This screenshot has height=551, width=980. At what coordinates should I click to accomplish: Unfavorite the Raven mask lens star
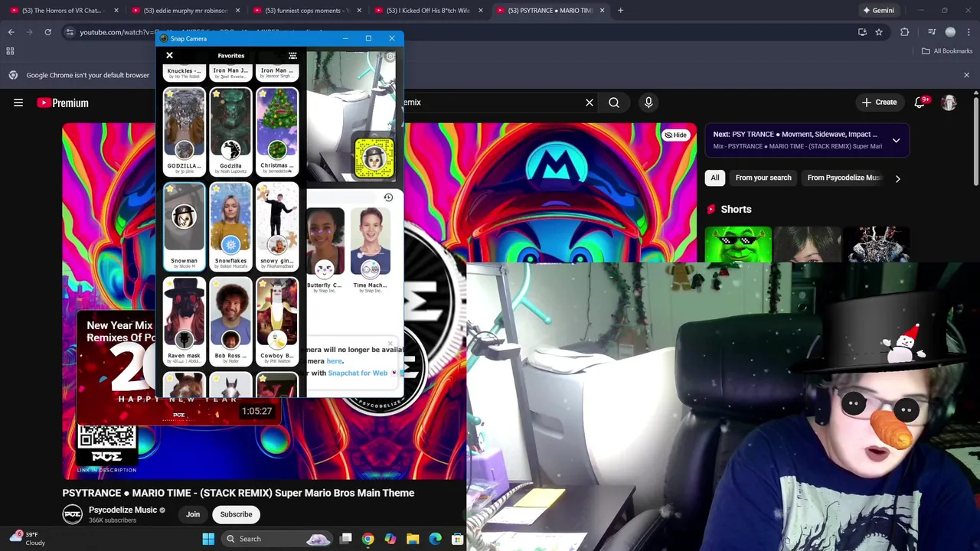click(x=170, y=284)
